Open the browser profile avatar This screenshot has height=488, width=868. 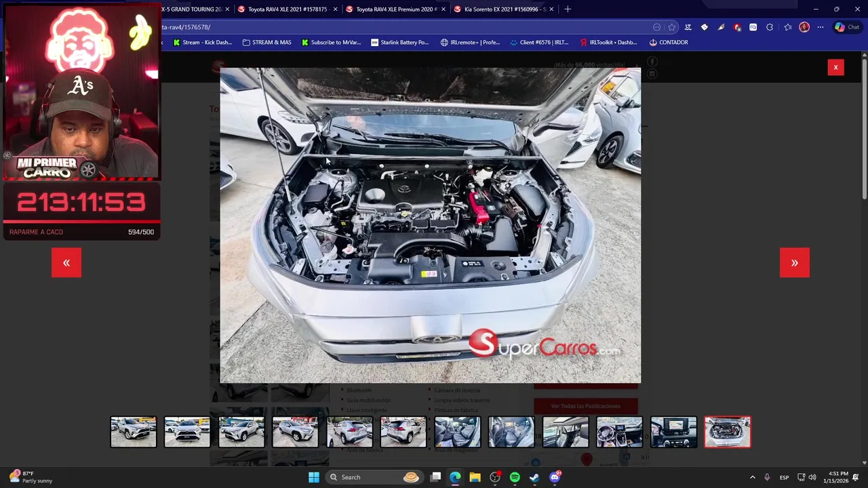pyautogui.click(x=804, y=27)
